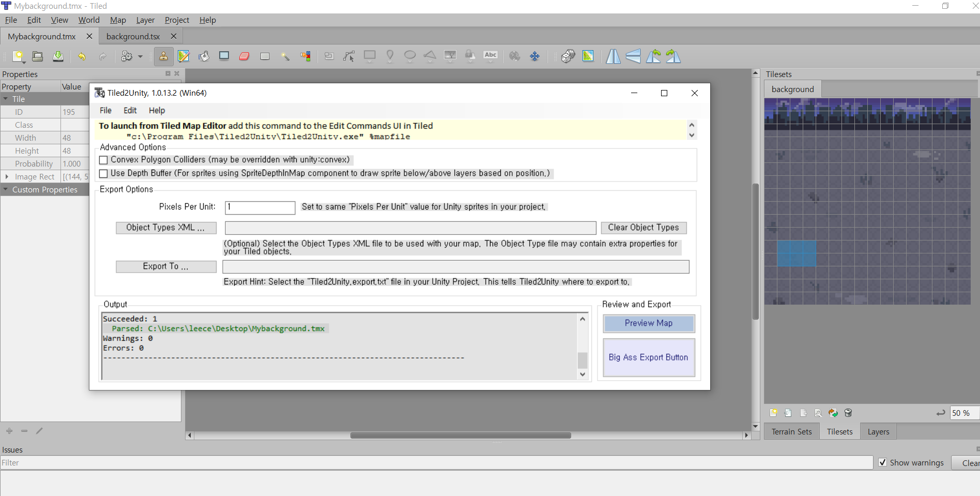Click the Output log scrollbar down arrow
980x496 pixels.
[583, 374]
